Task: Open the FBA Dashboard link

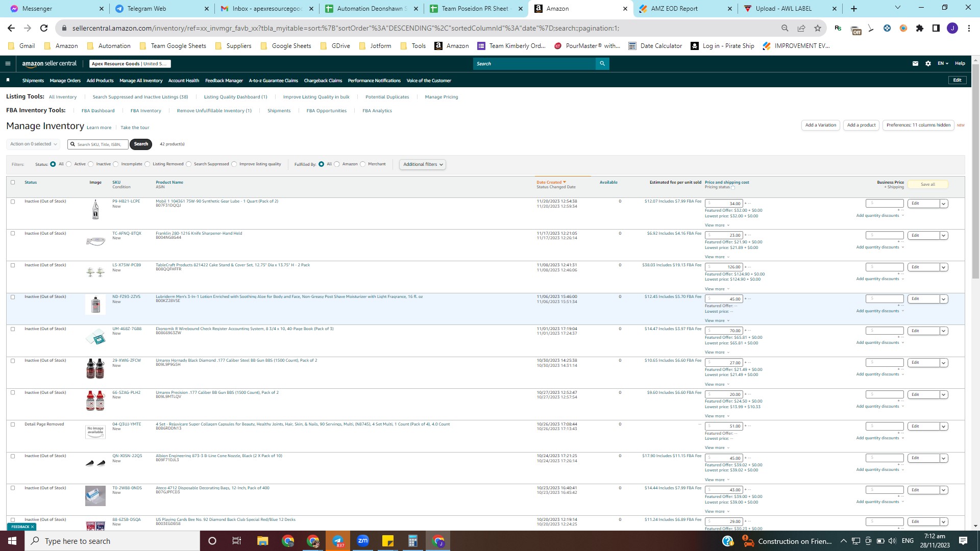Action: tap(98, 111)
